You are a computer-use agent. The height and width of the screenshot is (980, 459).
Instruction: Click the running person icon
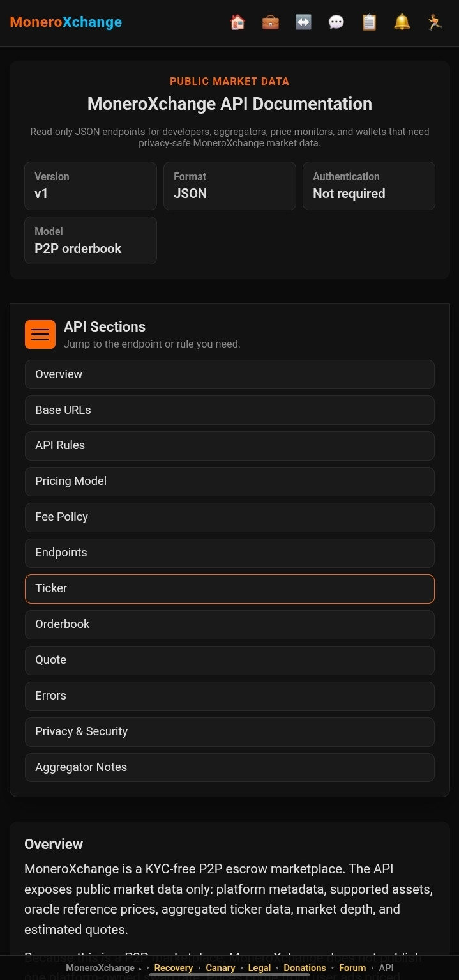tap(435, 22)
